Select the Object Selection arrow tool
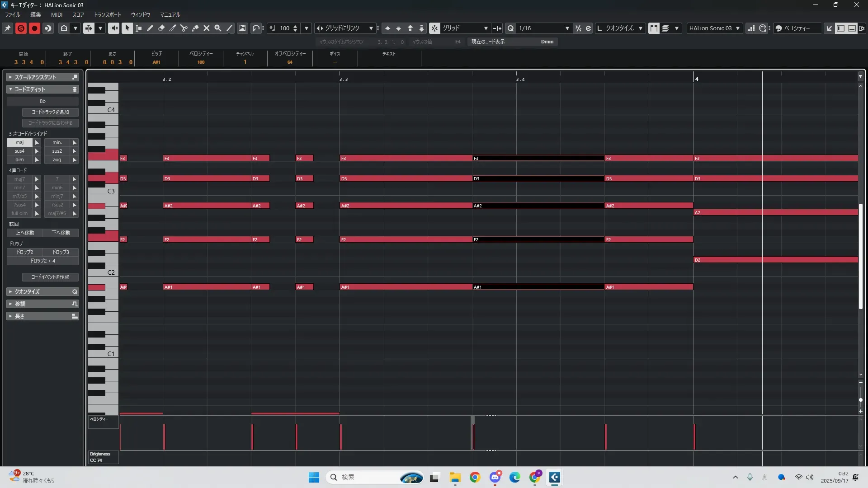The image size is (868, 488). tap(127, 28)
